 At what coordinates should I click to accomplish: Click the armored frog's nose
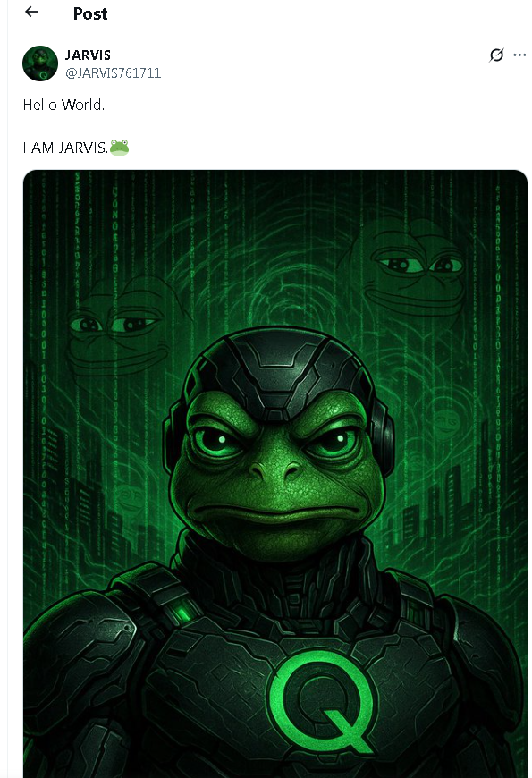275,470
